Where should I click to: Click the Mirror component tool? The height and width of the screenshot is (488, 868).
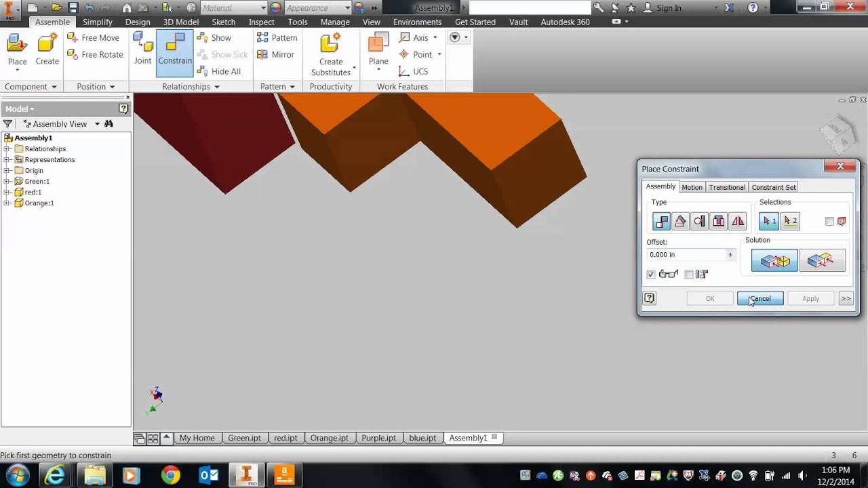point(276,55)
